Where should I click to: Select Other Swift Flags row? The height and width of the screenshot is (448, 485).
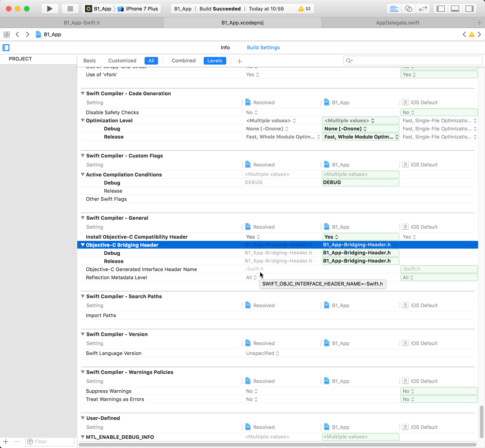pos(277,199)
